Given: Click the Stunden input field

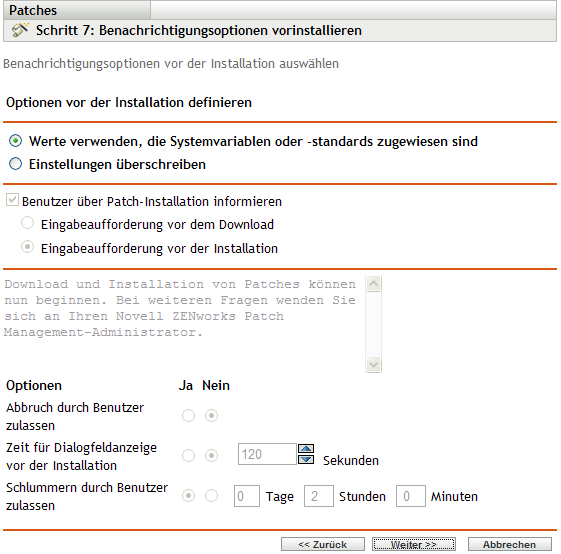Looking at the screenshot, I should [319, 496].
